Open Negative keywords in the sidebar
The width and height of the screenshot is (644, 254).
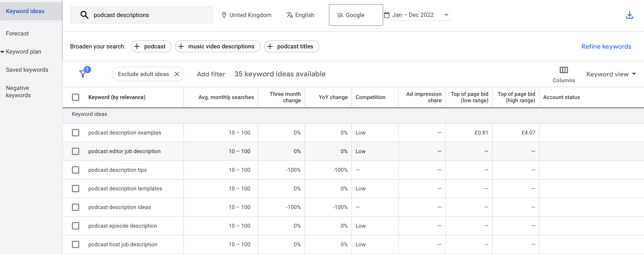(x=18, y=91)
